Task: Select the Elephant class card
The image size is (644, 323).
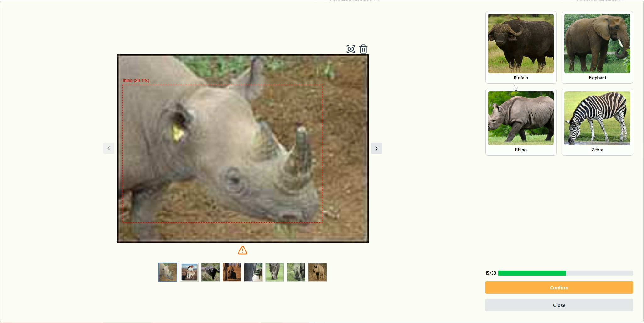Action: 597,47
